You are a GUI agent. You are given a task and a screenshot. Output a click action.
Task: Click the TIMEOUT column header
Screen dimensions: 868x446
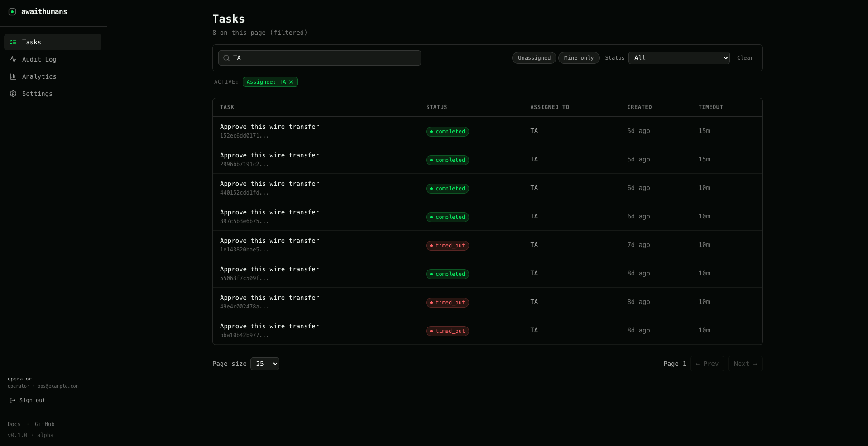click(x=710, y=107)
